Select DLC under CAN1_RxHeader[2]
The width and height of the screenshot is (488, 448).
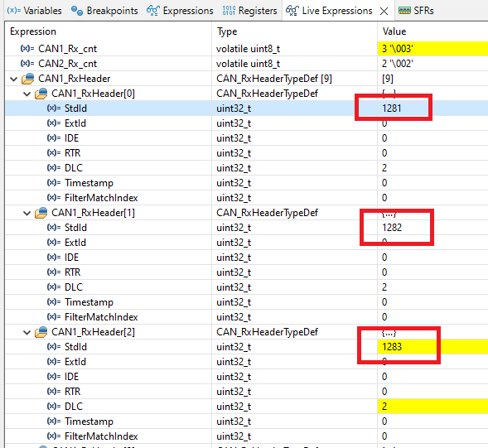74,407
